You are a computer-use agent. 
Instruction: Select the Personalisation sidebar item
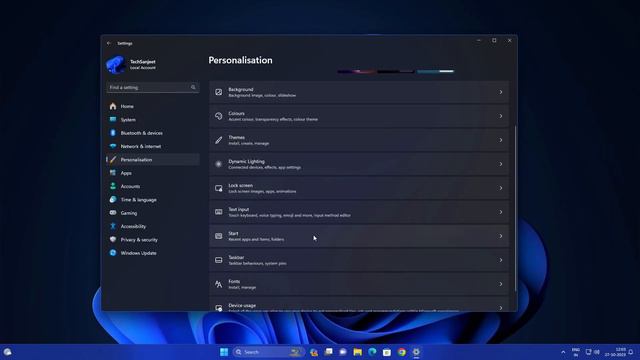pos(153,160)
